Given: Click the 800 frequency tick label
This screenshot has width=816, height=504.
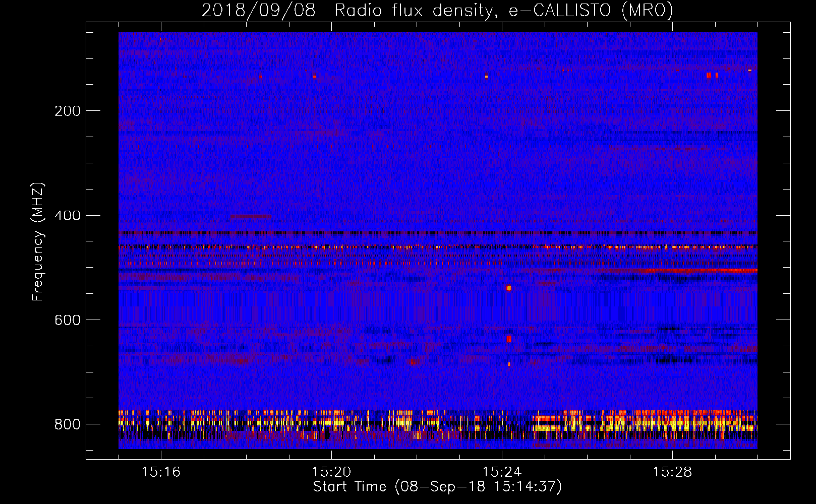Looking at the screenshot, I should tap(68, 425).
